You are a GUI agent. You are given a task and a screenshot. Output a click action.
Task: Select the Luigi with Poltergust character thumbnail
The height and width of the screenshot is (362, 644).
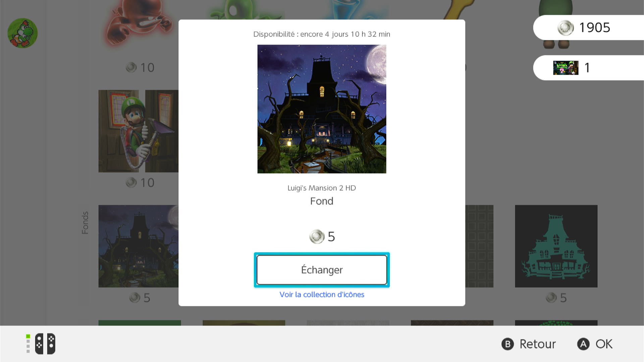pyautogui.click(x=138, y=131)
